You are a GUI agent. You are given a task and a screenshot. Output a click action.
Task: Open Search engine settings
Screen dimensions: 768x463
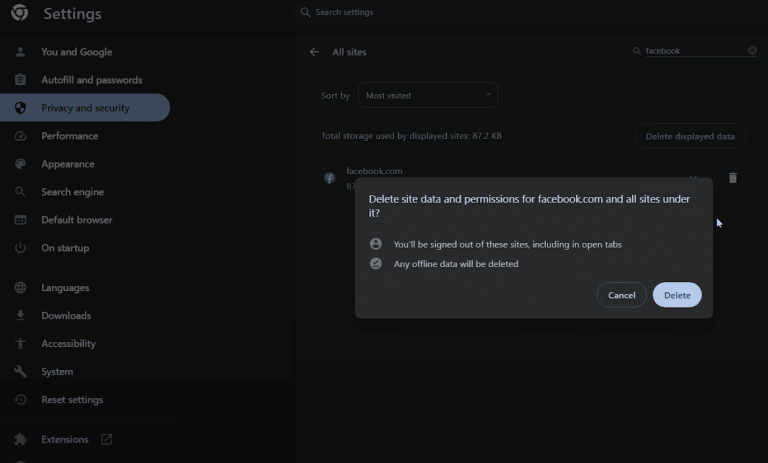click(72, 192)
